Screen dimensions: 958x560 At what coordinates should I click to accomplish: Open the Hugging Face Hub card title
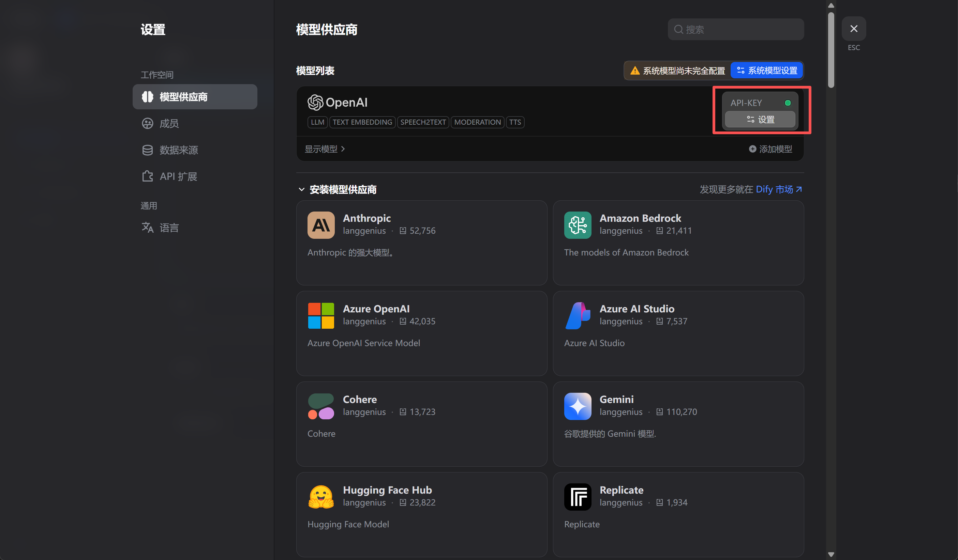point(387,490)
